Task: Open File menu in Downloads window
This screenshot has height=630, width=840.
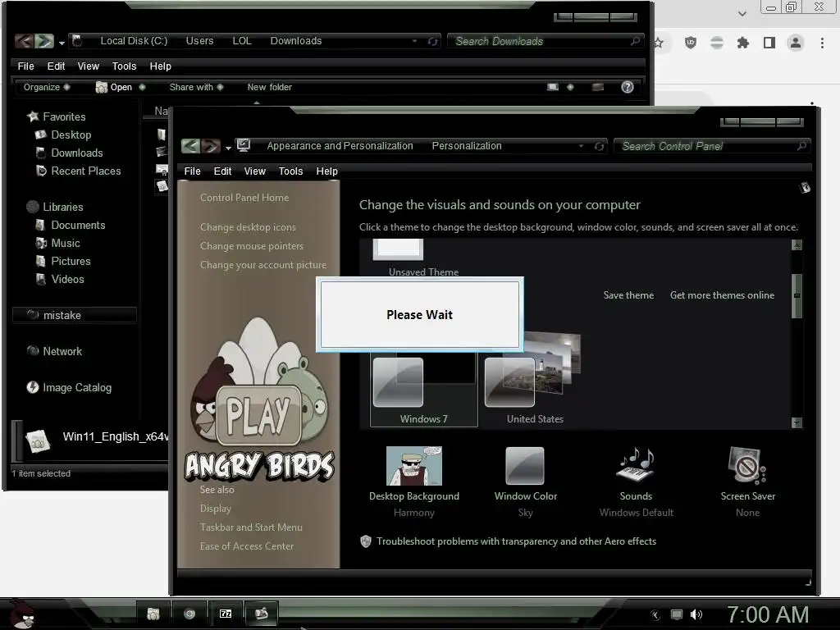Action: pos(25,66)
